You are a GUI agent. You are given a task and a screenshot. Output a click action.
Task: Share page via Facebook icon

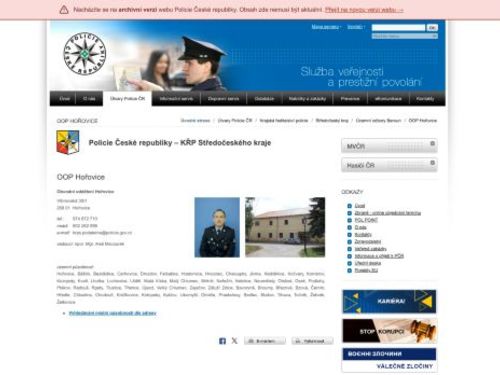coord(222,341)
